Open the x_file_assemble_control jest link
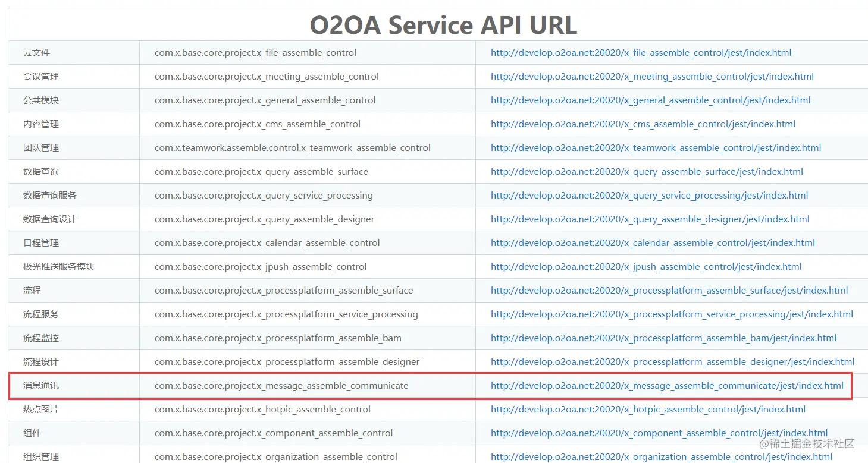Screen dimensions: 868x463 pyautogui.click(x=641, y=53)
